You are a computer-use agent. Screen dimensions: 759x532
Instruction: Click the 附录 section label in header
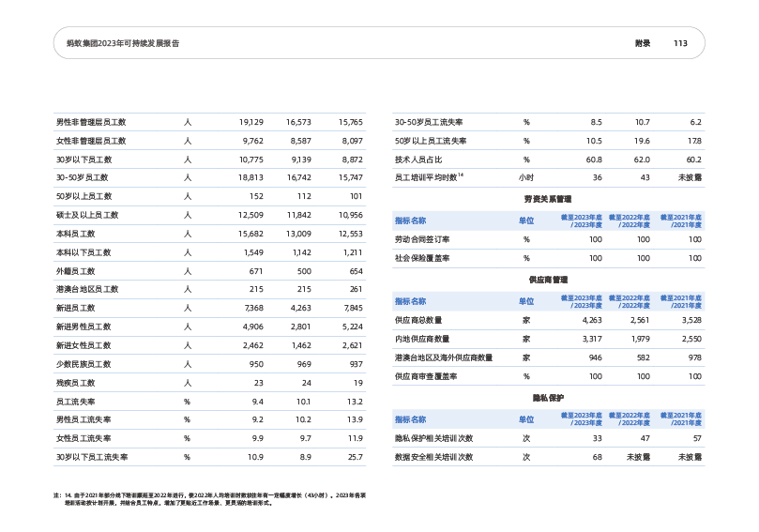click(642, 43)
